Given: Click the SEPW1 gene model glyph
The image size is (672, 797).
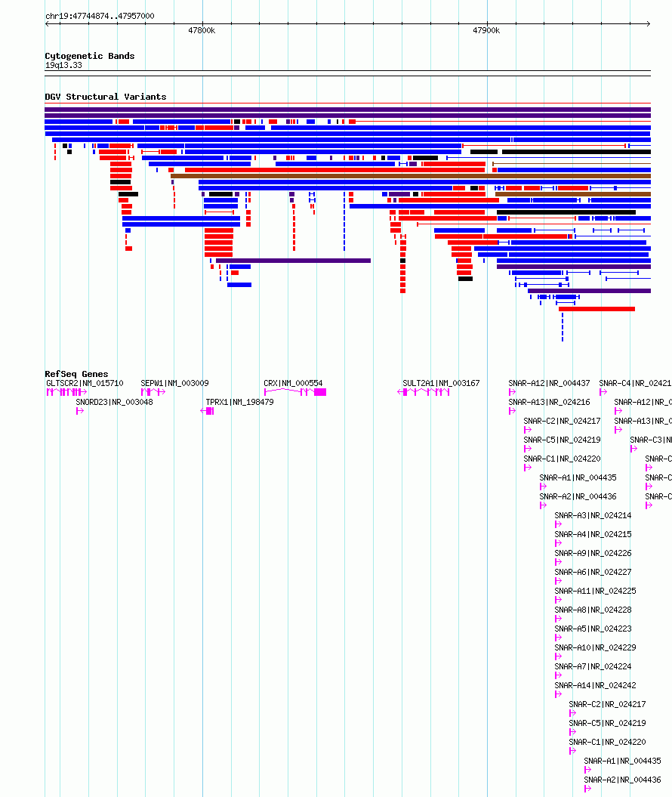Looking at the screenshot, I should click(153, 392).
